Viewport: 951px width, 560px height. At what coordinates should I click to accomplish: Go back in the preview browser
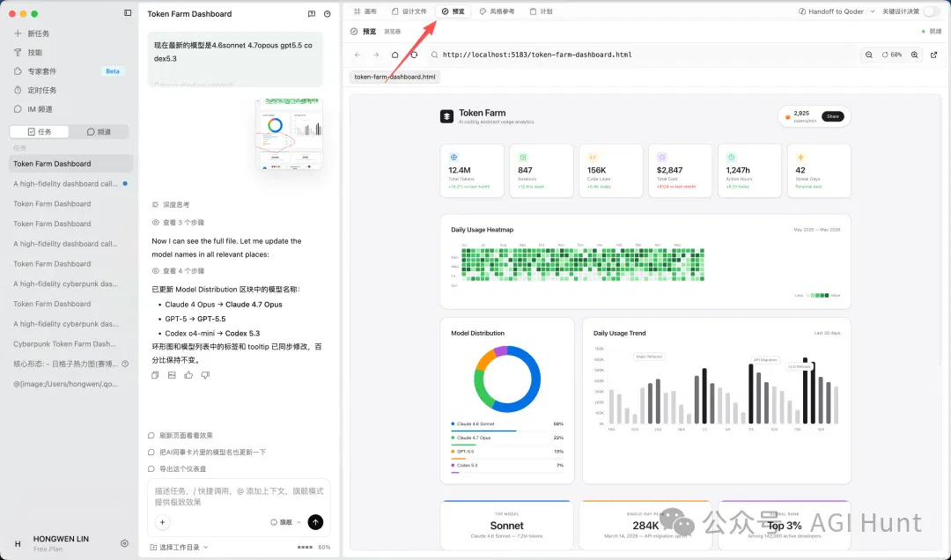(x=358, y=55)
